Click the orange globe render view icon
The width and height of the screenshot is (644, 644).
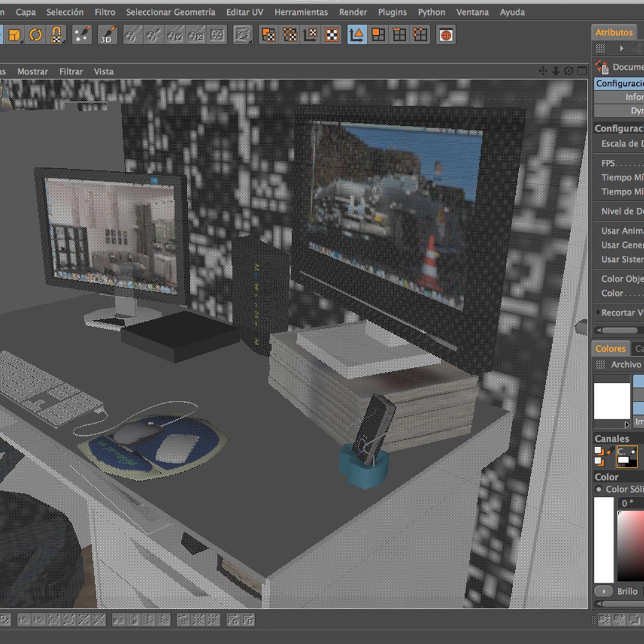click(446, 35)
